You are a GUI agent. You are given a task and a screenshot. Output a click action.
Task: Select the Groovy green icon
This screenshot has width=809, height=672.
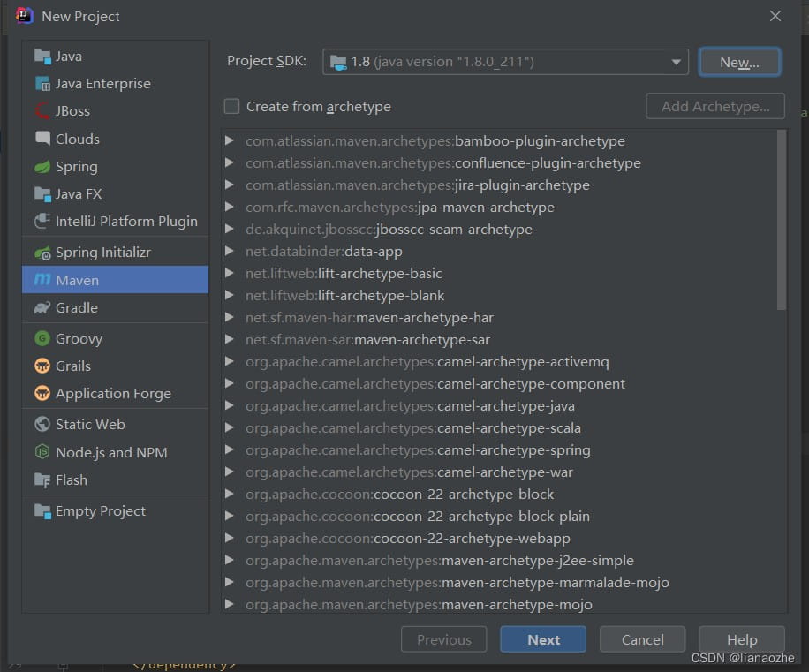click(x=42, y=338)
